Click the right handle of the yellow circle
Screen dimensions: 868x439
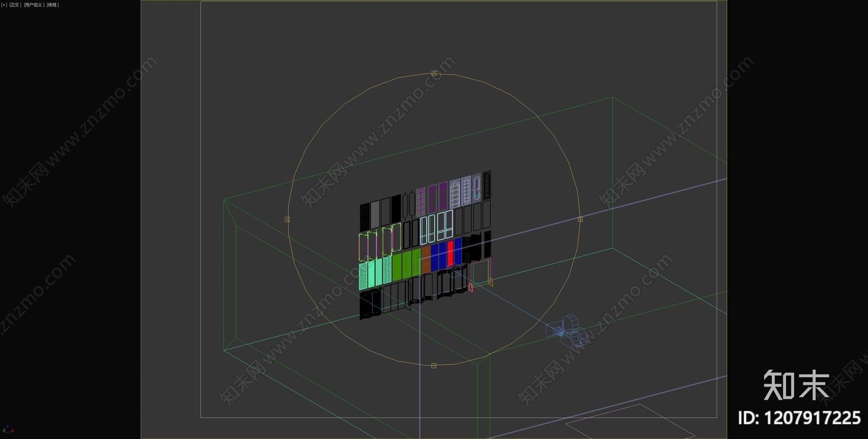pos(580,219)
